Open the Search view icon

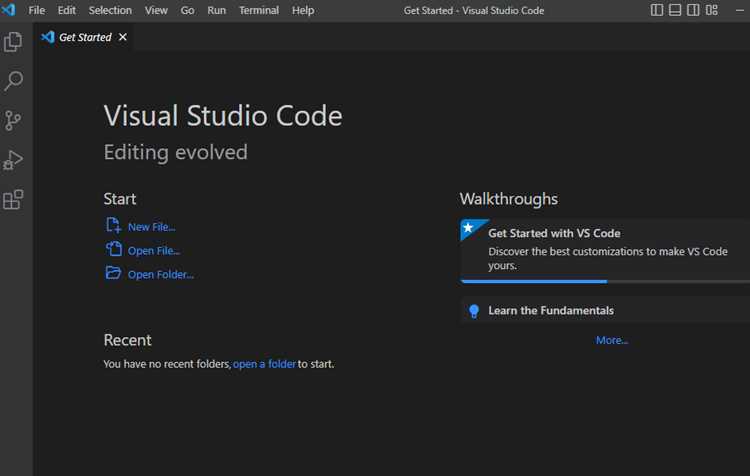coord(13,81)
